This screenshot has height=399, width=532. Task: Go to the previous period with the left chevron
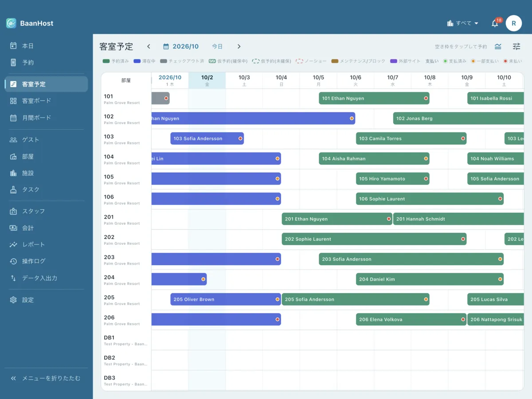tap(149, 47)
